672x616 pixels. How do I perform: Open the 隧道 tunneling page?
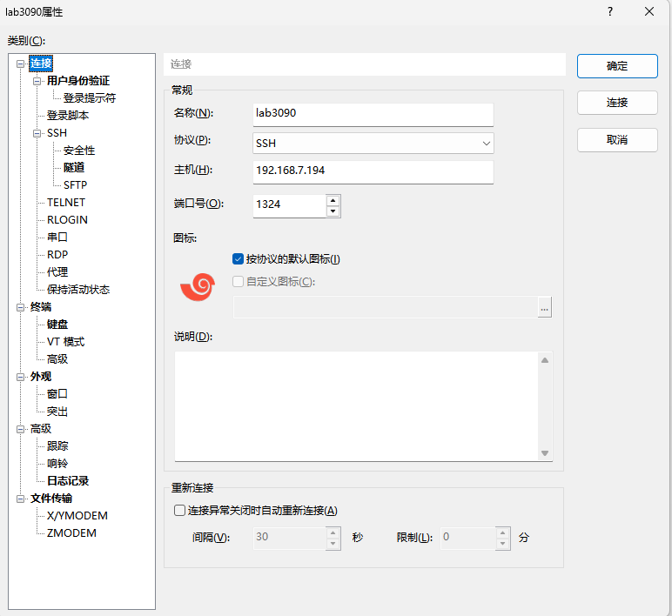pos(74,168)
